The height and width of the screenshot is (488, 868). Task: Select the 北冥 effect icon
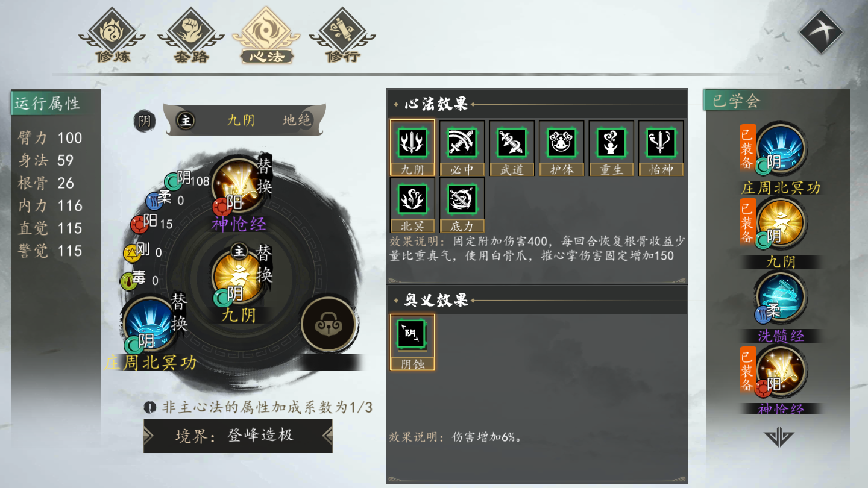click(x=412, y=205)
